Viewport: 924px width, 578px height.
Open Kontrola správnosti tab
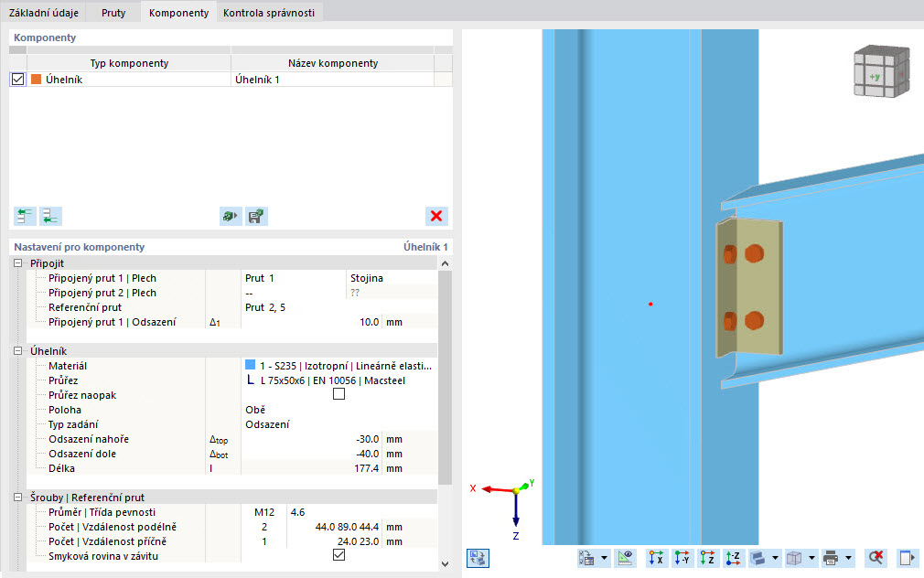pos(269,13)
